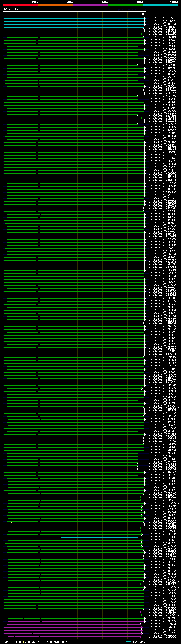Image resolution: width=181 pixels, height=644 pixels.
Task: Select hit label UniRef100_C7X586
Action: (162, 609)
